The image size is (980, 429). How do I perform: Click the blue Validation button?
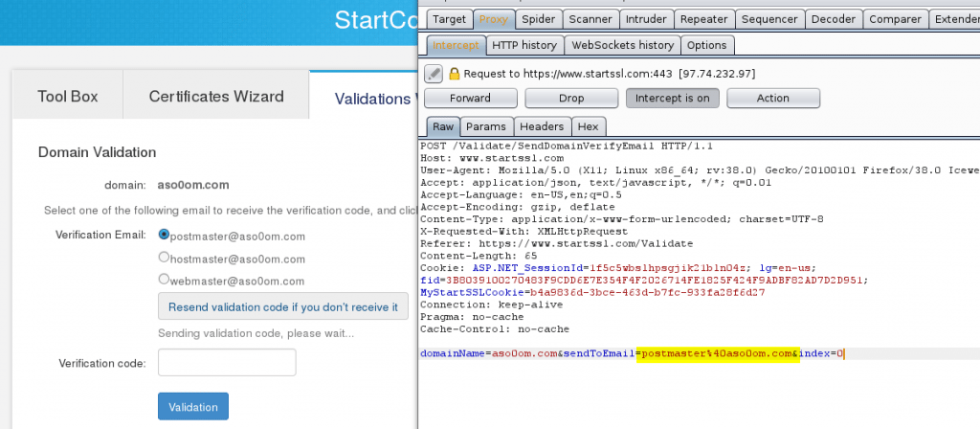[x=193, y=406]
